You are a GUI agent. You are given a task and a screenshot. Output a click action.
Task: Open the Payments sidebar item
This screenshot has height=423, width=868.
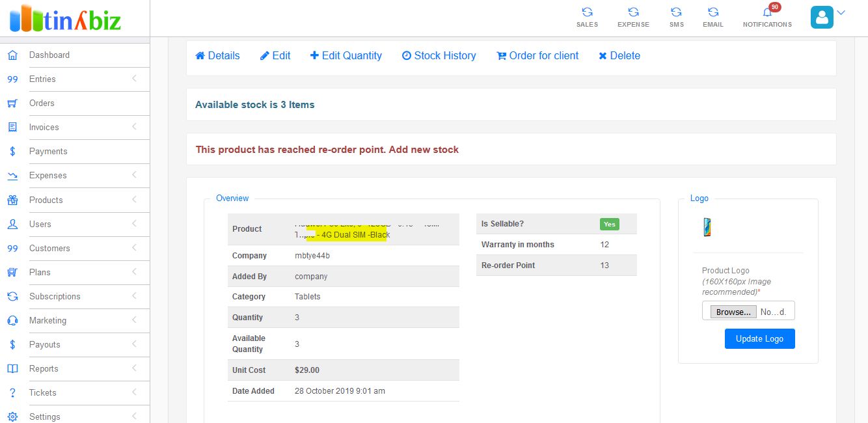coord(48,152)
